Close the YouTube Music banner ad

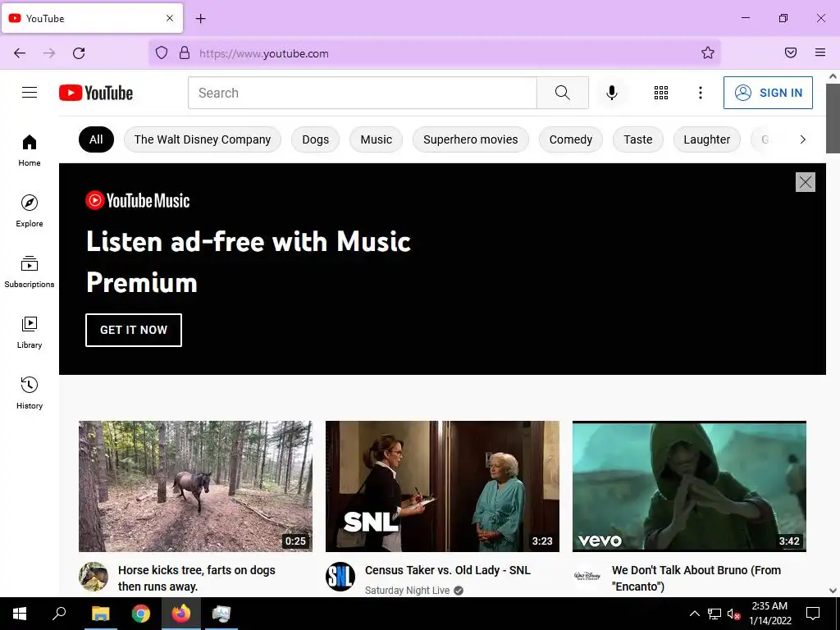(x=806, y=182)
